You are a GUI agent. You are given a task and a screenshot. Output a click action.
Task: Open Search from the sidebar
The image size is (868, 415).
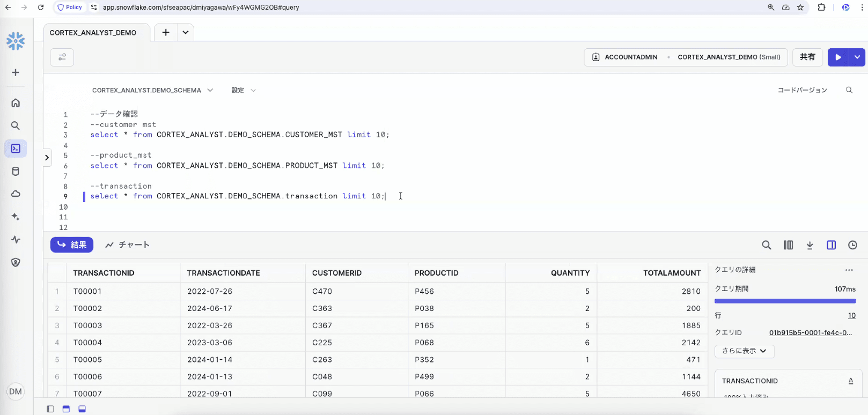click(x=16, y=125)
